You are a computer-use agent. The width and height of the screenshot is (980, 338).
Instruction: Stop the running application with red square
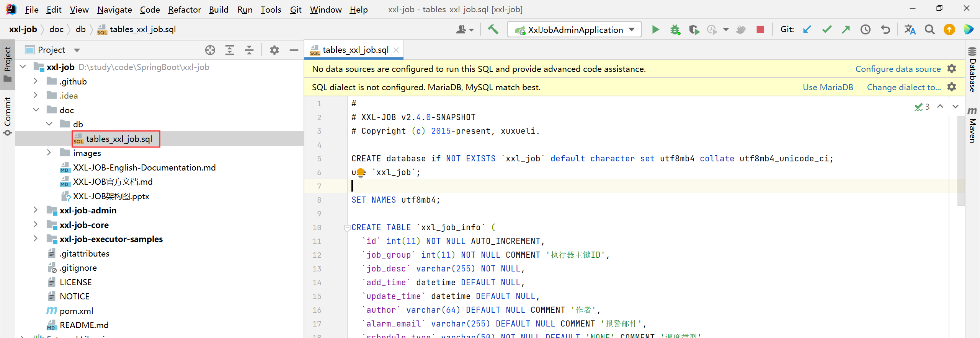(x=760, y=29)
